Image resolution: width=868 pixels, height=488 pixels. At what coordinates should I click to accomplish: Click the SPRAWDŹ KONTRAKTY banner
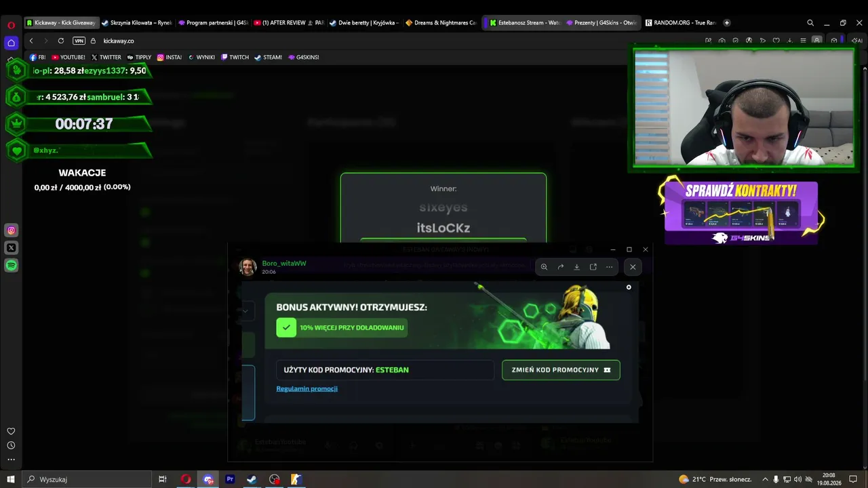pos(741,212)
